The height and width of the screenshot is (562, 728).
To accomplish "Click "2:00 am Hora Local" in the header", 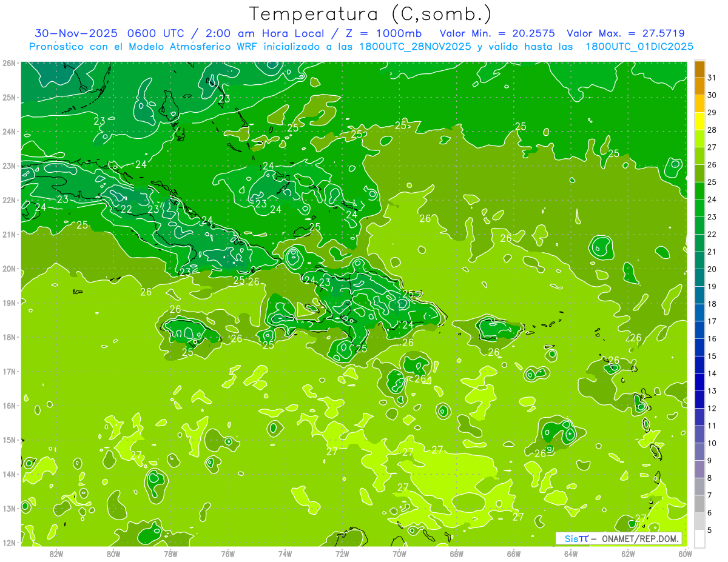I will pos(265,33).
